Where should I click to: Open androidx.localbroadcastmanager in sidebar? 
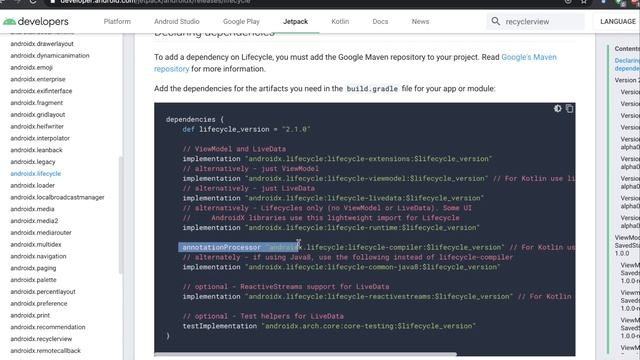point(57,198)
